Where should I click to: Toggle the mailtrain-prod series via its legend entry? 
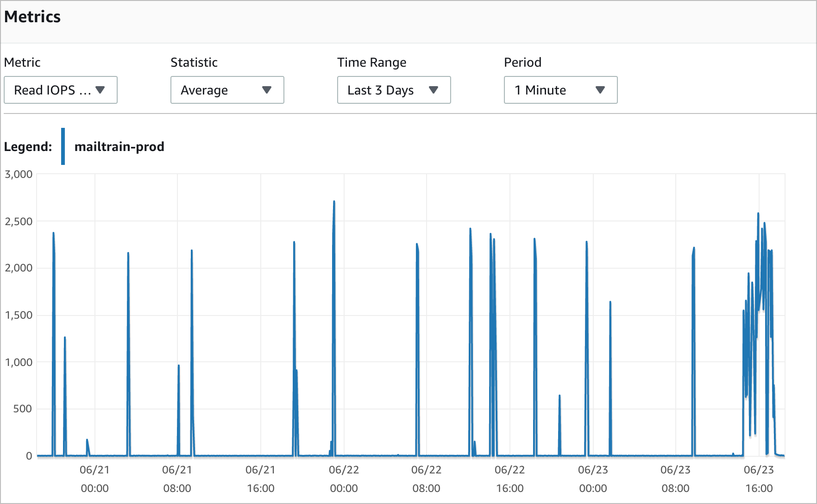[119, 146]
